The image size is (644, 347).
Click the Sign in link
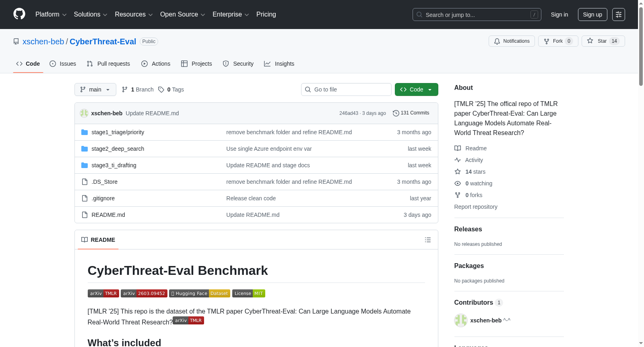tap(559, 15)
